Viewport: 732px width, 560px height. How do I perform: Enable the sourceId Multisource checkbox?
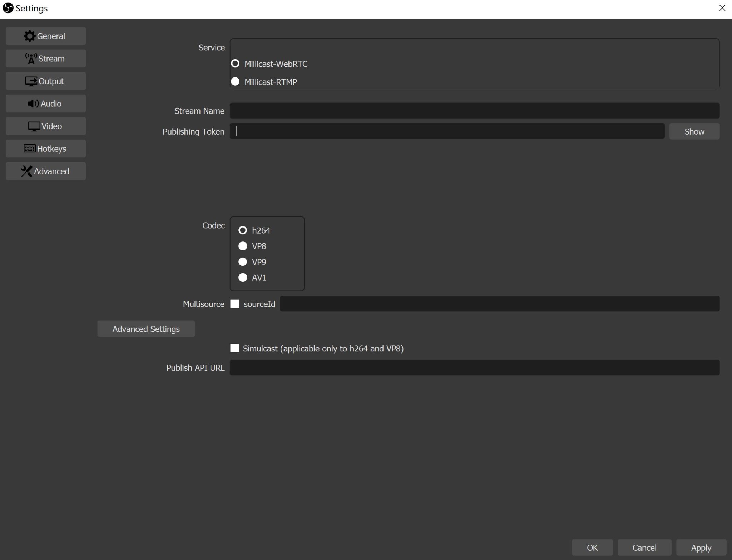pyautogui.click(x=234, y=304)
